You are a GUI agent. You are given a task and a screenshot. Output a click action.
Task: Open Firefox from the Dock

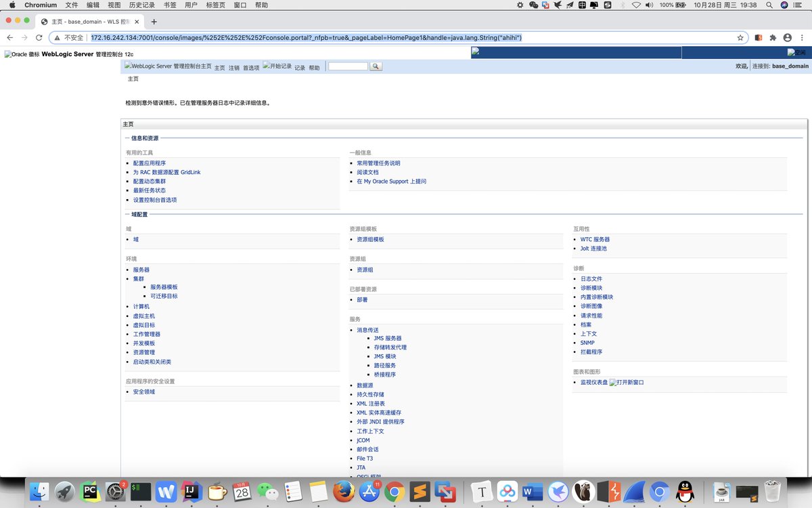point(344,491)
